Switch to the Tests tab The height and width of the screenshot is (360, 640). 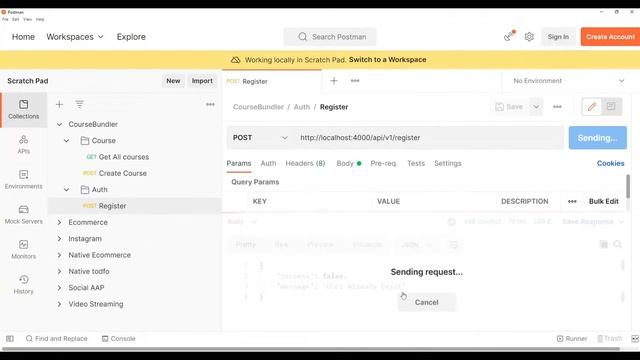416,163
